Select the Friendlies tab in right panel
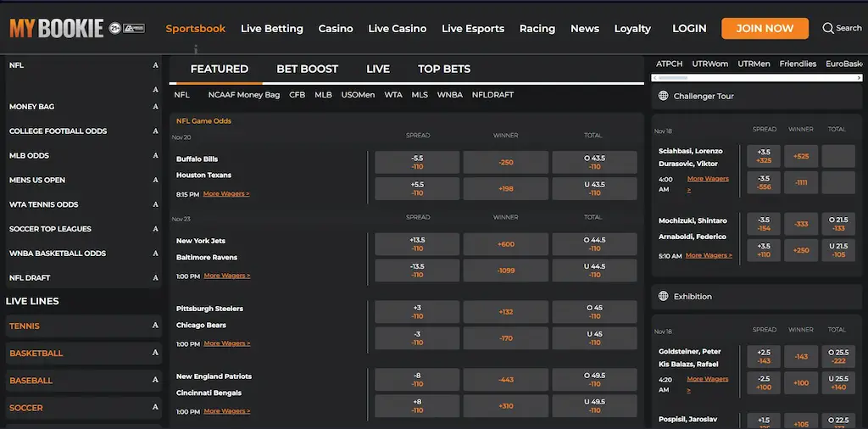Image resolution: width=868 pixels, height=429 pixels. pyautogui.click(x=798, y=64)
